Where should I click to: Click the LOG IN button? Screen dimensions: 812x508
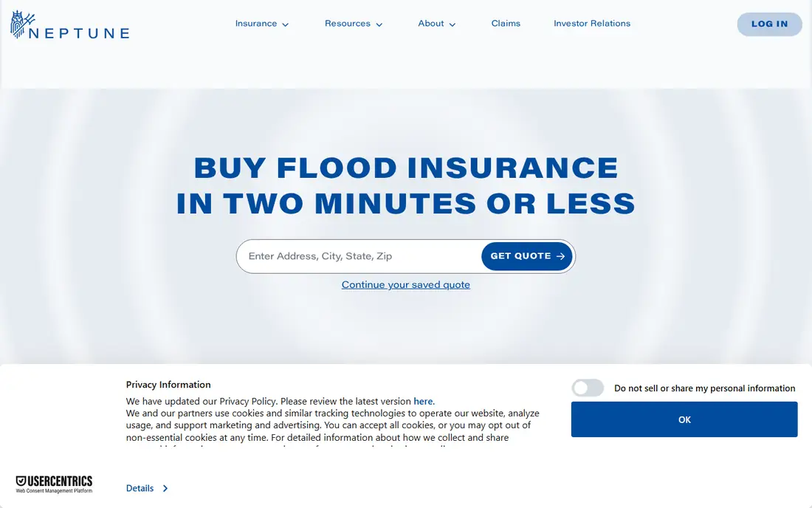point(769,24)
